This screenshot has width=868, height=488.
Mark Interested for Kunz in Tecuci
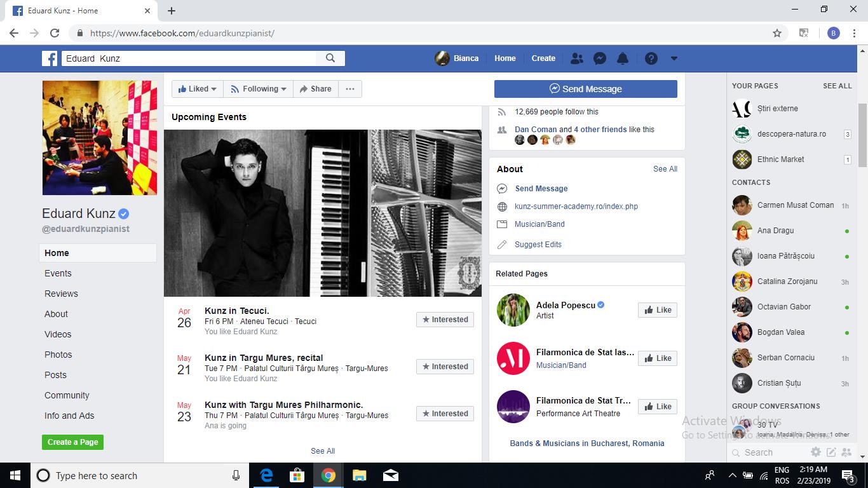(x=445, y=320)
